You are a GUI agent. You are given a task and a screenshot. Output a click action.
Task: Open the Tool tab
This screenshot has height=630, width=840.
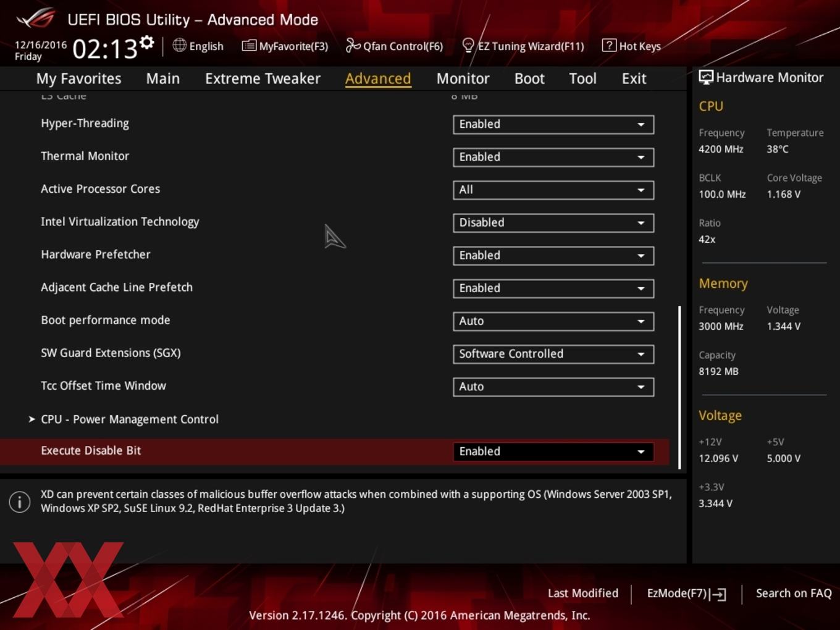pyautogui.click(x=582, y=78)
